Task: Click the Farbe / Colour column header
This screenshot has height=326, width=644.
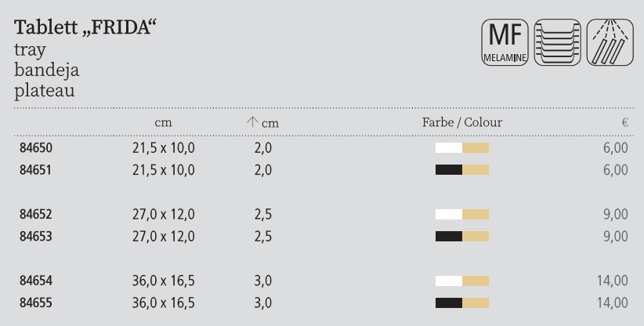Action: 461,122
